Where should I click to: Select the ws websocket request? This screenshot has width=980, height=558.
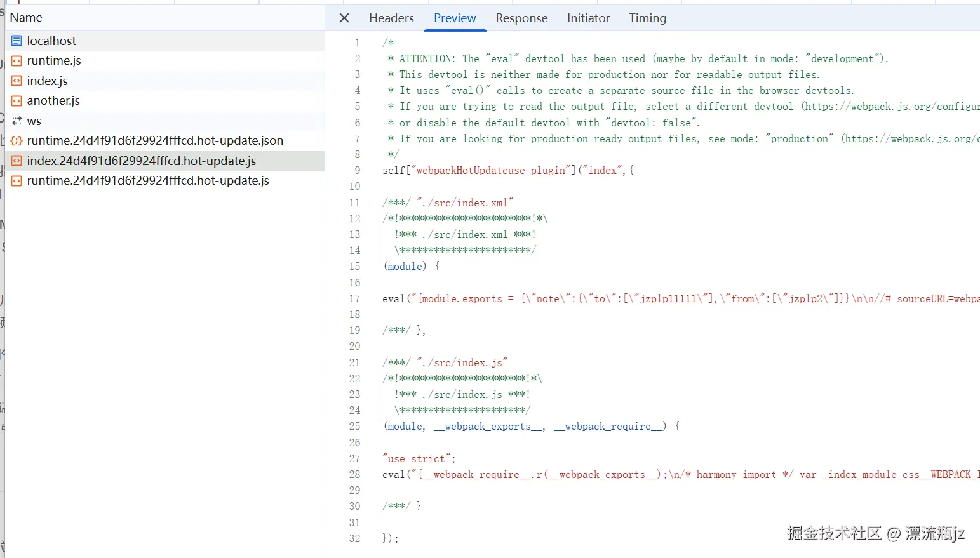coord(165,121)
